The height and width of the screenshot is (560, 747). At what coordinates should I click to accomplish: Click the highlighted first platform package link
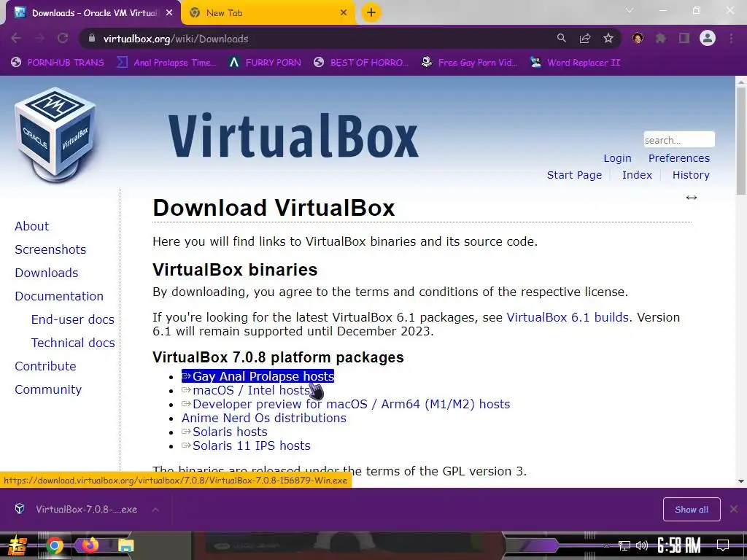(x=258, y=376)
